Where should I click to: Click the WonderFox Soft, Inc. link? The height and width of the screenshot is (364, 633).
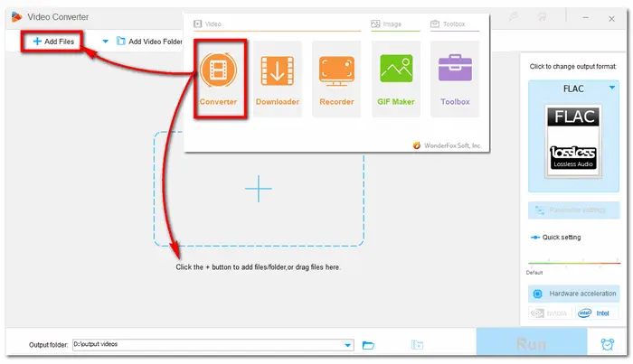pyautogui.click(x=447, y=145)
